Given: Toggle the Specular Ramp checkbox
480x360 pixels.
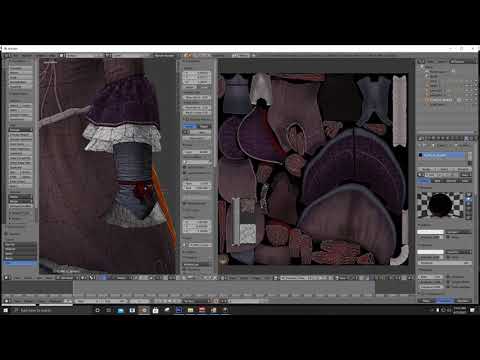Looking at the screenshot, I should (449, 257).
